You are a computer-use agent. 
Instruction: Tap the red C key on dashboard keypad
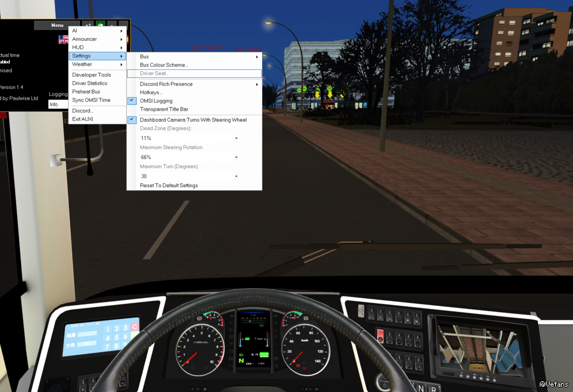click(x=135, y=327)
